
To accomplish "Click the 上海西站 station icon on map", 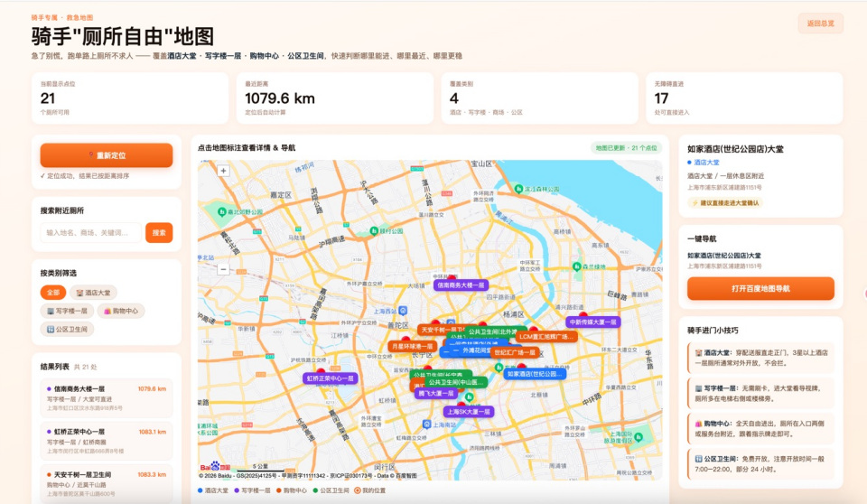I will tap(403, 311).
